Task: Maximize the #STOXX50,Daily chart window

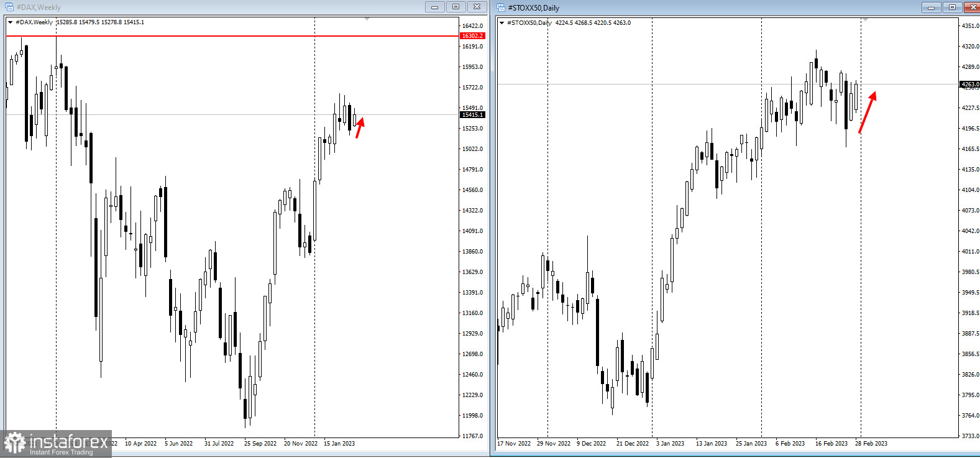Action: tap(952, 7)
